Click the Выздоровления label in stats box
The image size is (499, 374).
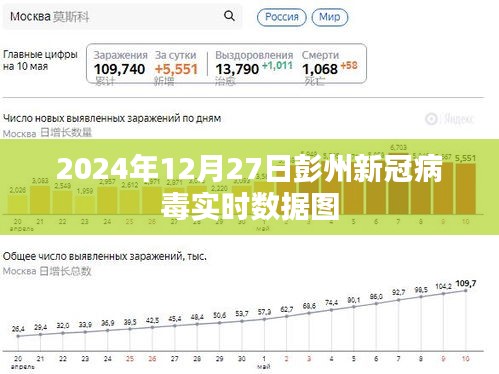[254, 55]
